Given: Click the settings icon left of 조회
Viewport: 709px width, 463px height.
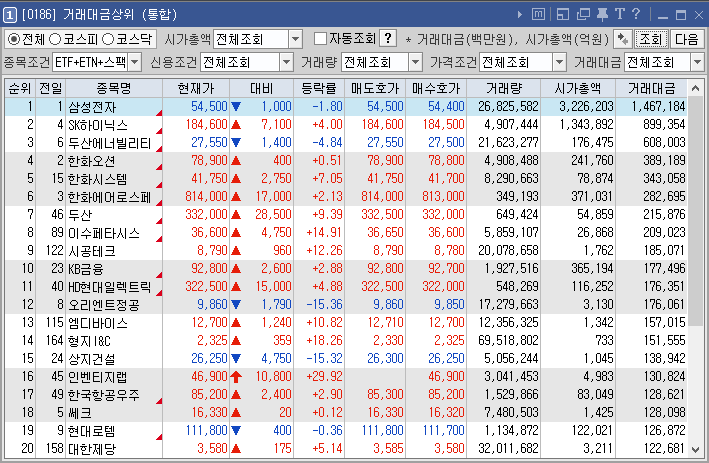Looking at the screenshot, I should click(623, 39).
